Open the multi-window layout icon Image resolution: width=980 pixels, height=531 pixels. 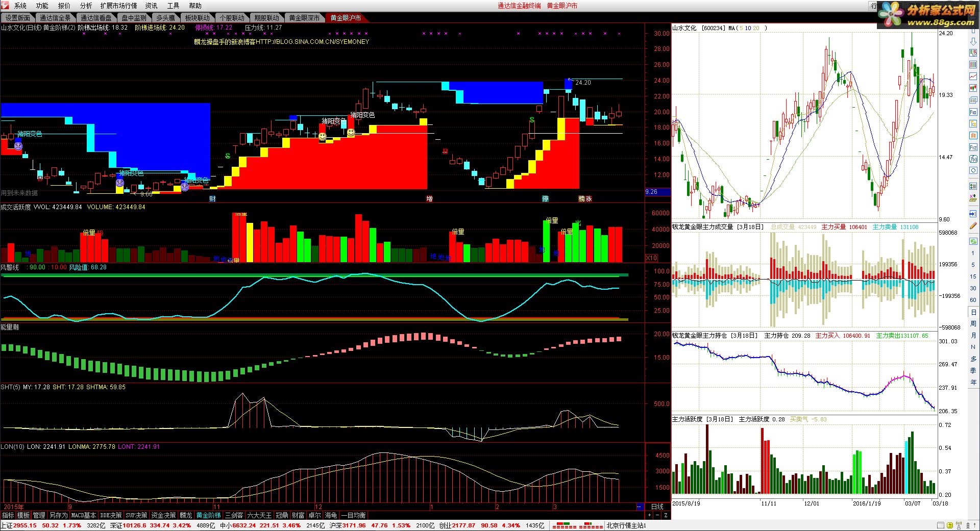[973, 100]
